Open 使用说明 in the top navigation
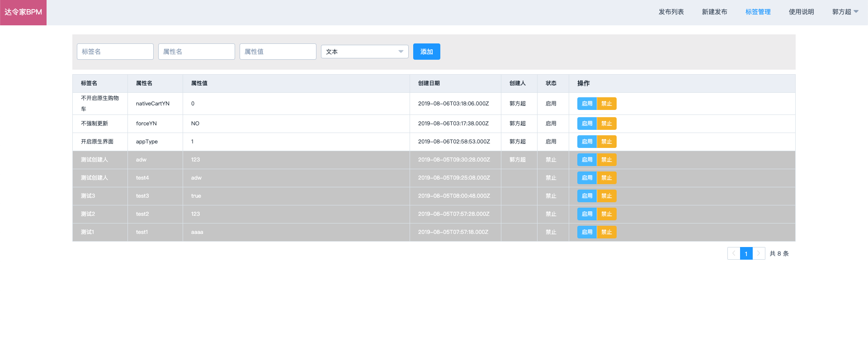868x347 pixels. 801,12
